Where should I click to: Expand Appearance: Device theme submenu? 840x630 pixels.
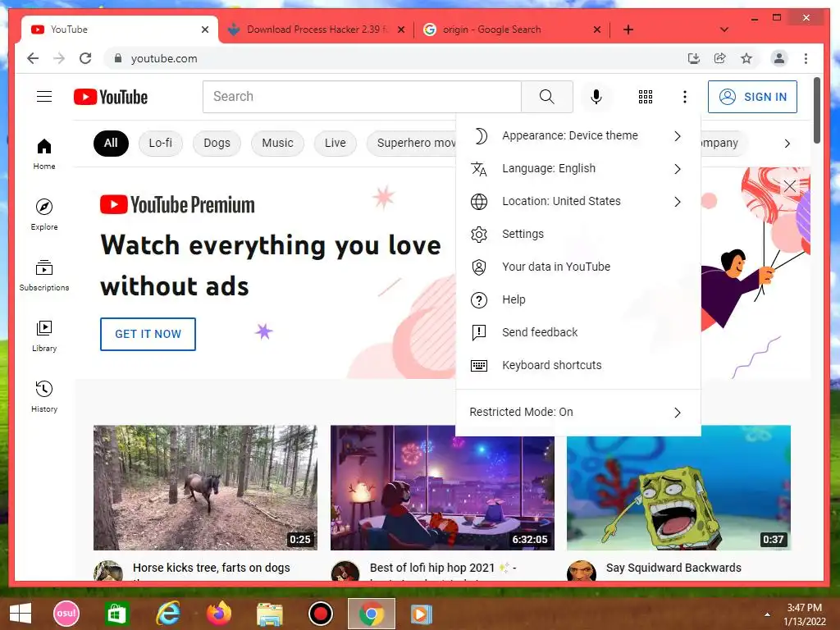578,135
